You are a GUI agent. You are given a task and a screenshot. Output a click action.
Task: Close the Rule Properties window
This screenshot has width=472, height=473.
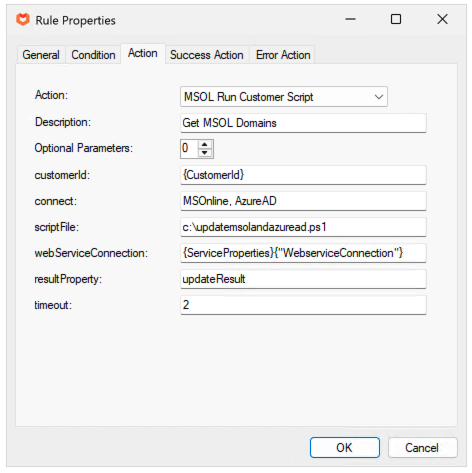click(x=442, y=19)
